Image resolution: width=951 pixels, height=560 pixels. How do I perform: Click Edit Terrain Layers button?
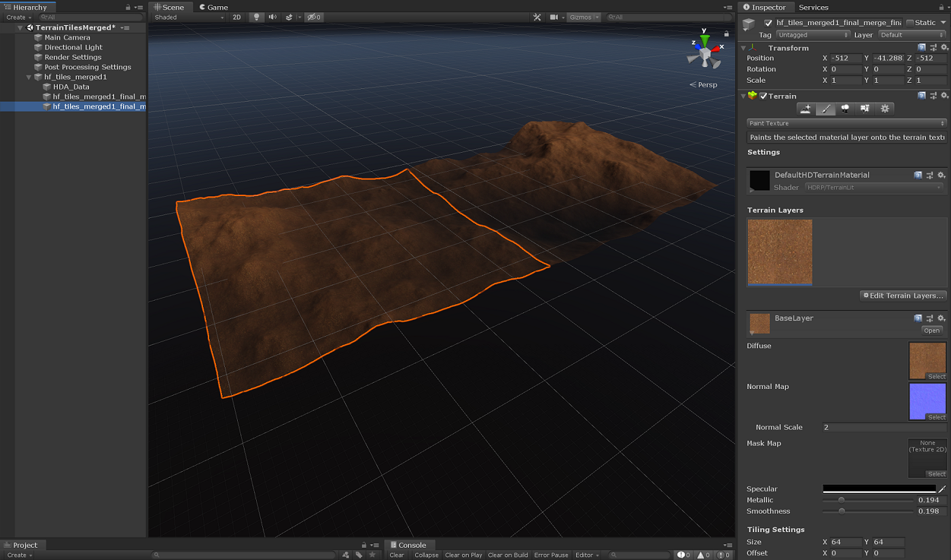pyautogui.click(x=903, y=295)
